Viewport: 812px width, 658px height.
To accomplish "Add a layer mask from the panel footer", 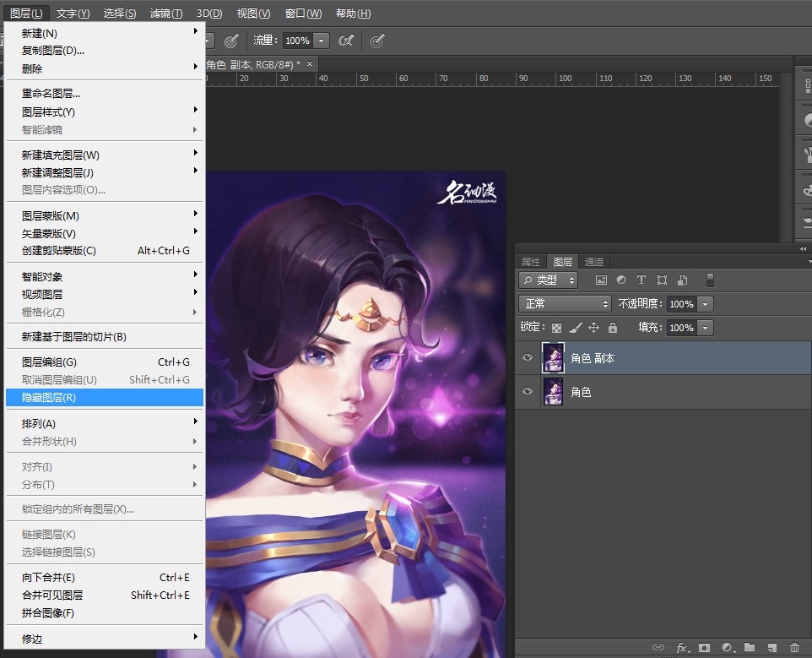I will tap(704, 648).
